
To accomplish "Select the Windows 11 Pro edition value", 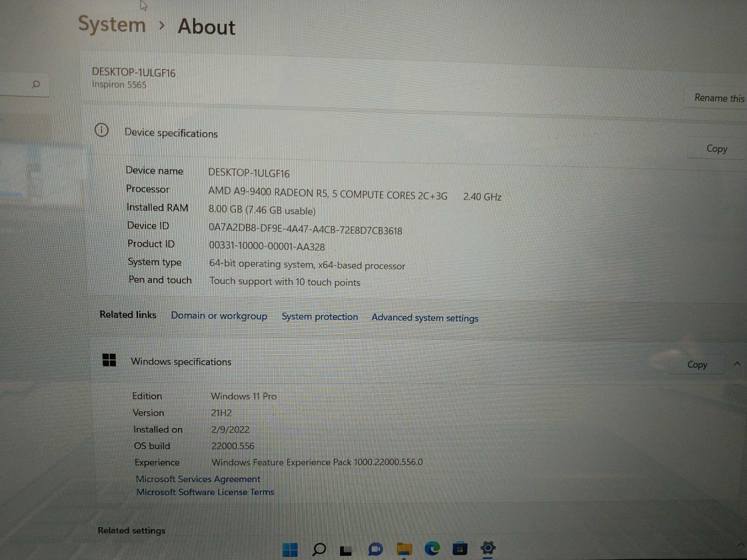I will (244, 396).
